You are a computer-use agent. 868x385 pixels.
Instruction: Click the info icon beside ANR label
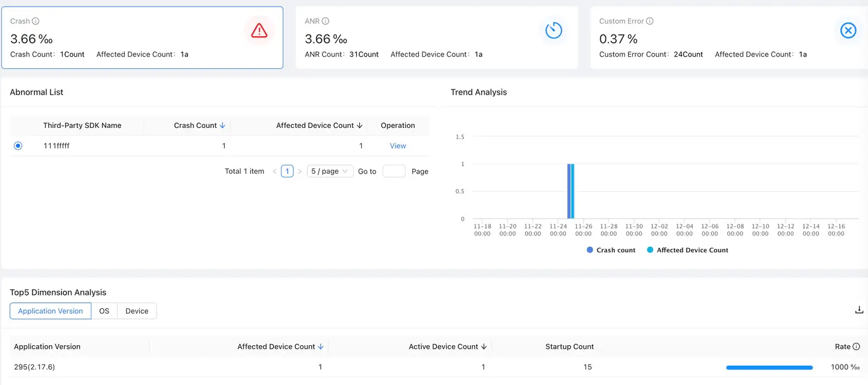[325, 21]
